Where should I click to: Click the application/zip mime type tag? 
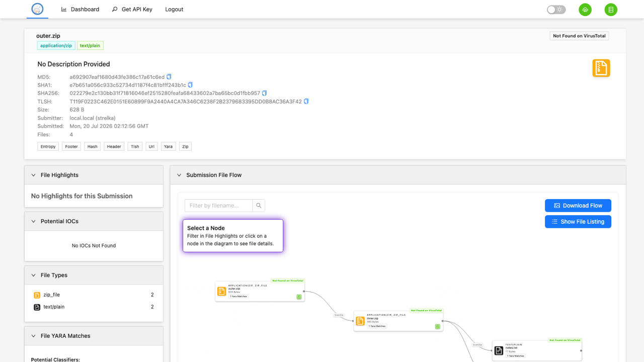[56, 46]
